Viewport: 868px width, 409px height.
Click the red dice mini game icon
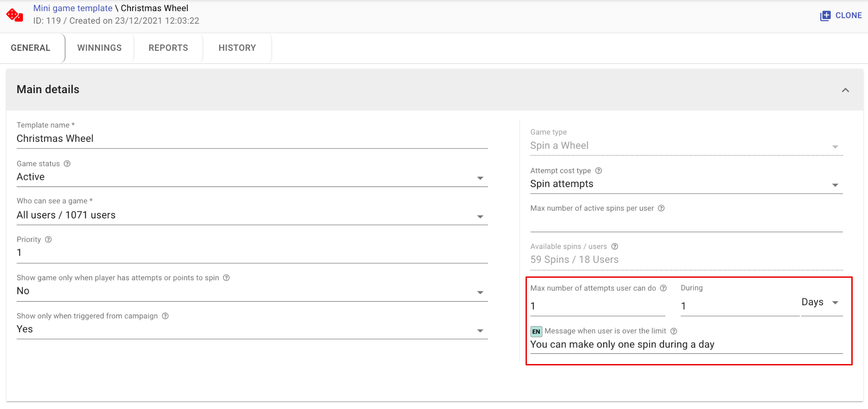tap(15, 15)
